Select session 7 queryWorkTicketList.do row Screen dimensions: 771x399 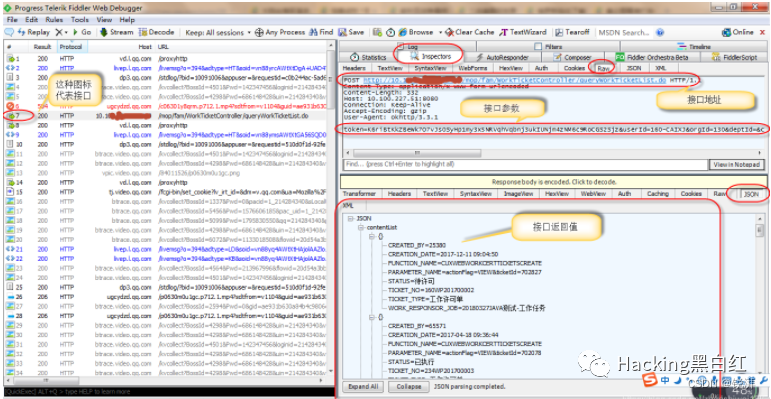165,116
